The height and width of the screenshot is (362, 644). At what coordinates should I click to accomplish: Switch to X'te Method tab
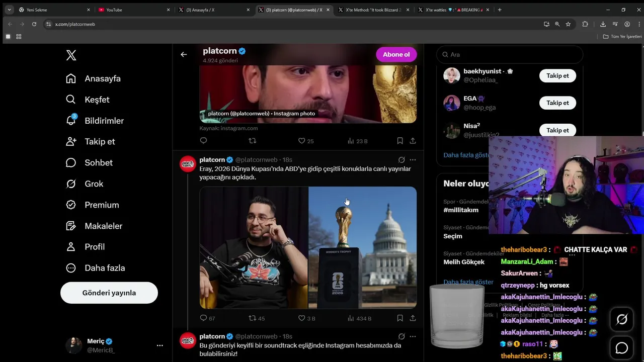373,10
